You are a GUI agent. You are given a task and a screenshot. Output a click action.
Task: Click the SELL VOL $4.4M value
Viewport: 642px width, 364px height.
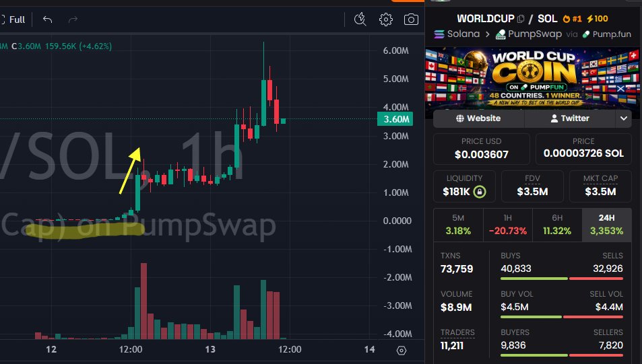coord(609,307)
